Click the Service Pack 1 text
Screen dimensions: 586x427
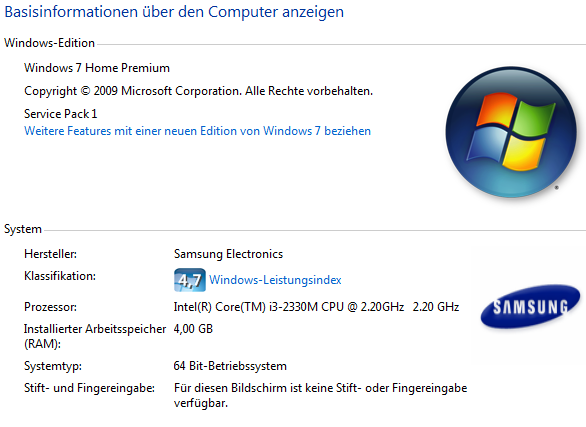coord(61,114)
